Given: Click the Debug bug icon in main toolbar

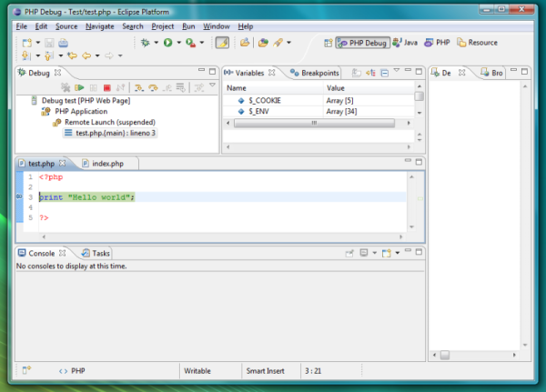Looking at the screenshot, I should tap(146, 43).
